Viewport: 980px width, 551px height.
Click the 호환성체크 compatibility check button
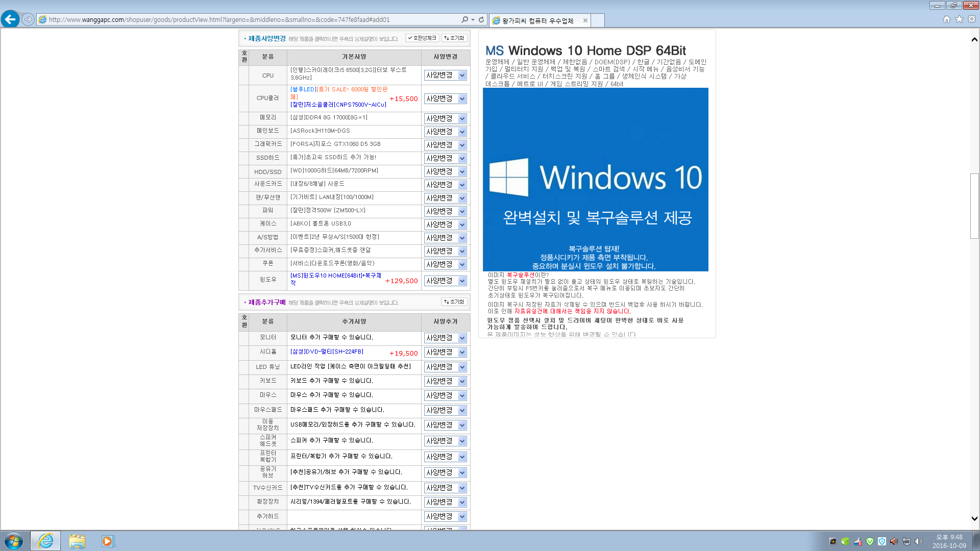[422, 38]
